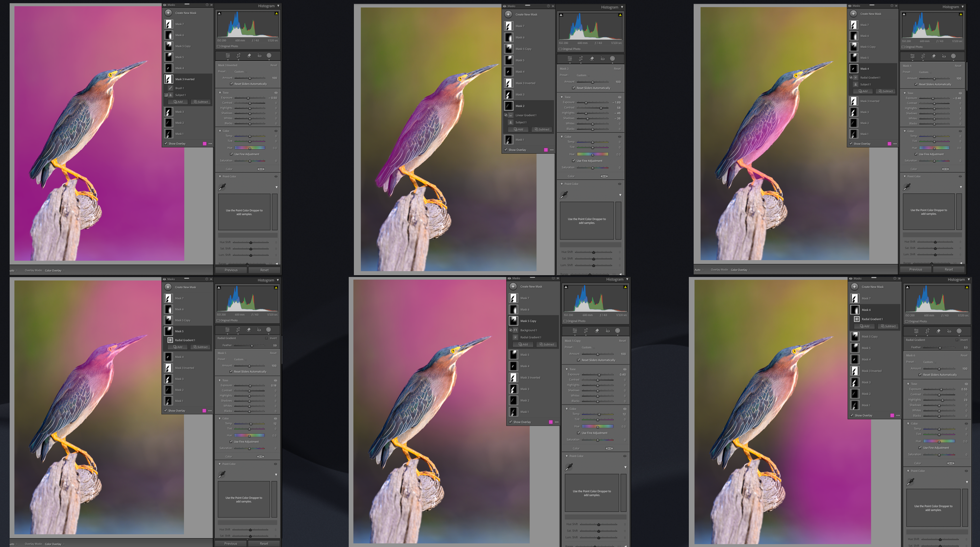Collapse Tone section showing Exposure -1.89
The height and width of the screenshot is (547, 980).
(x=562, y=97)
